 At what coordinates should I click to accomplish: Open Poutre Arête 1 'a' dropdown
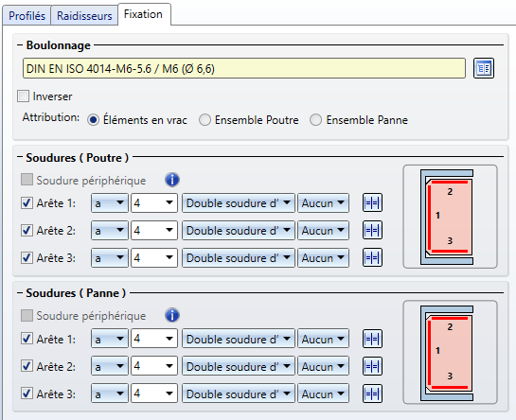110,203
